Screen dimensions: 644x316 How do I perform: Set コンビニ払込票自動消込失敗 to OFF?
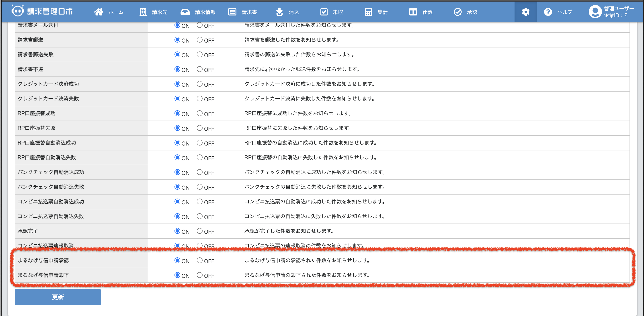tap(199, 216)
